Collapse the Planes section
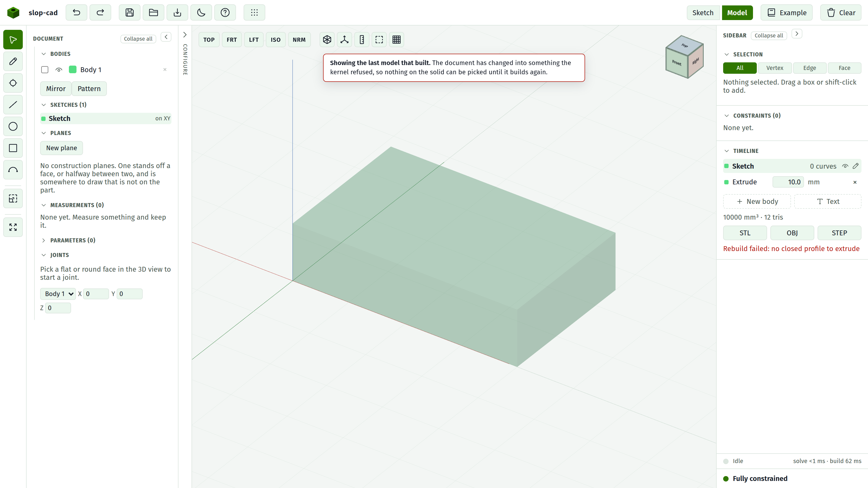The image size is (868, 488). [x=43, y=133]
